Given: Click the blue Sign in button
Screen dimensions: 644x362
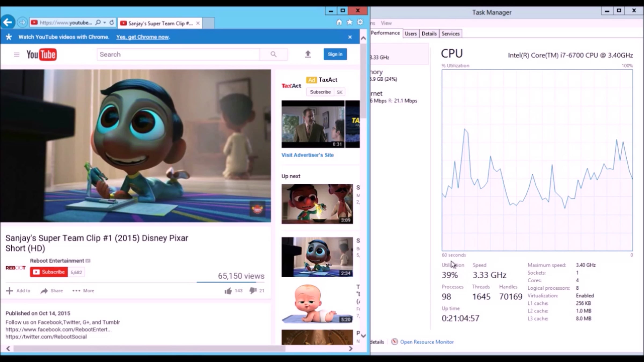Looking at the screenshot, I should [x=335, y=54].
